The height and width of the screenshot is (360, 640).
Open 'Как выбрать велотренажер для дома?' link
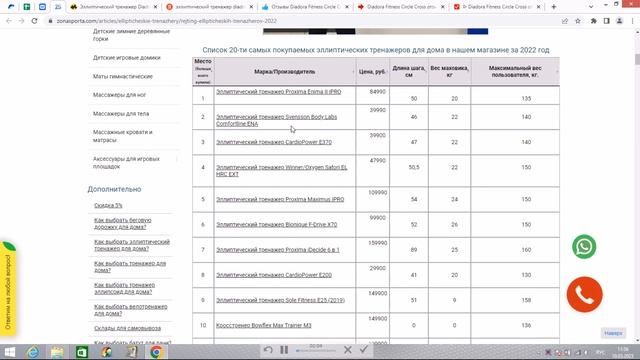131,310
